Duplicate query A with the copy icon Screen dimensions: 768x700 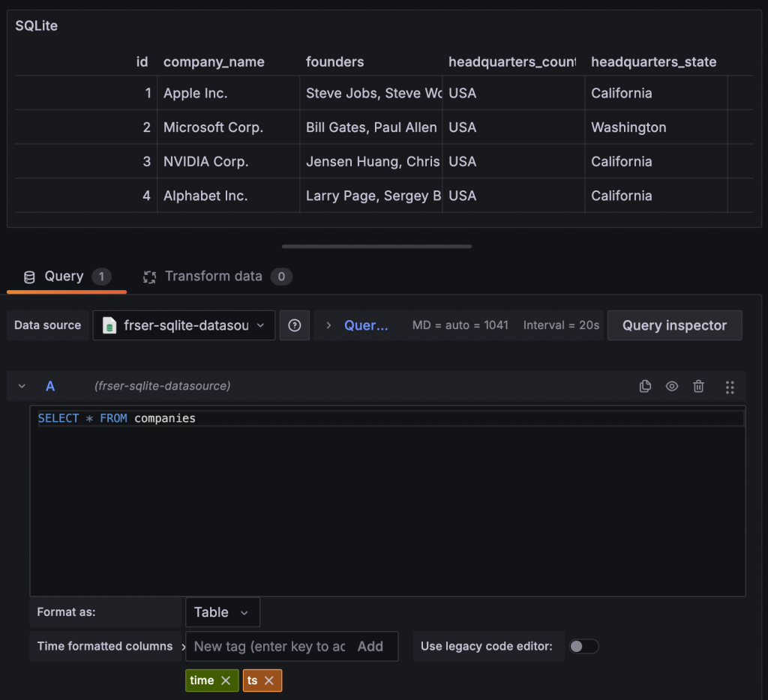(x=645, y=386)
